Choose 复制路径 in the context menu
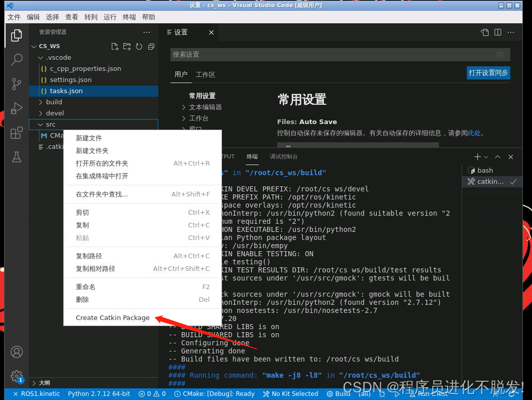Screen dimensions: 532x400 (143, 256)
